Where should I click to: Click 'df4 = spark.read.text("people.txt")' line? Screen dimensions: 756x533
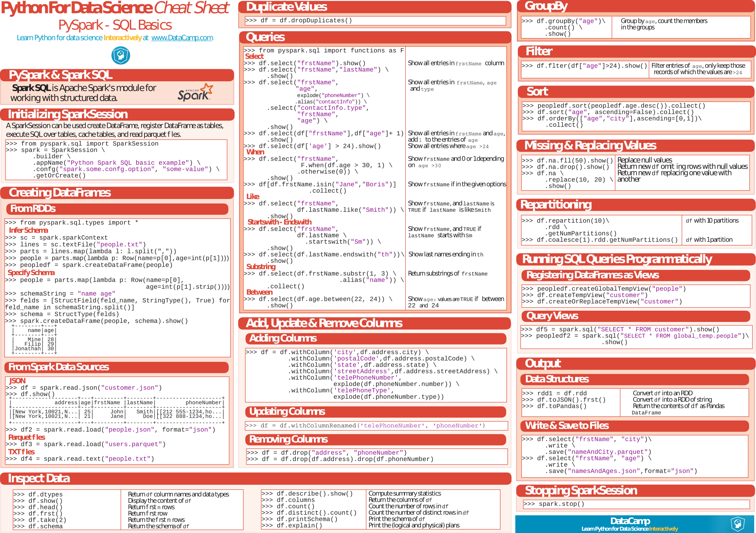pyautogui.click(x=80, y=459)
